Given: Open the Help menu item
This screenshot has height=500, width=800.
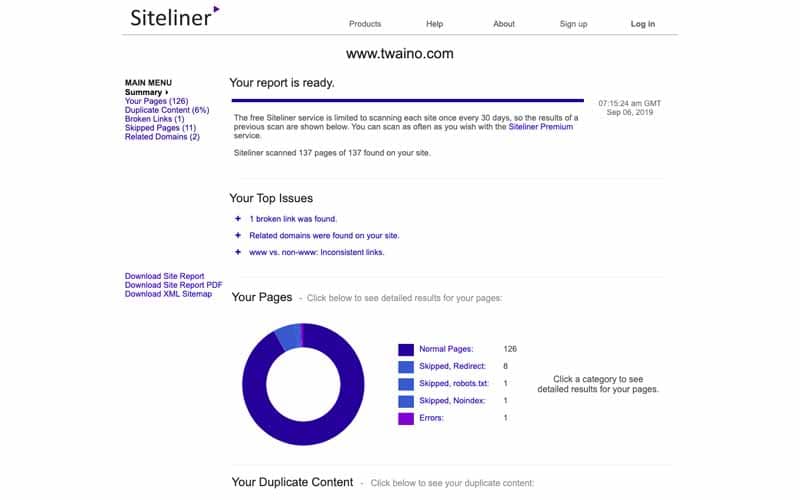Looking at the screenshot, I should [434, 24].
